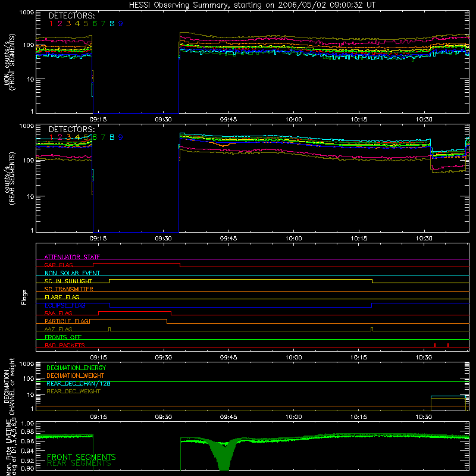Click the 10:30 time label under the Flags plot
476x476 pixels.
[424, 358]
